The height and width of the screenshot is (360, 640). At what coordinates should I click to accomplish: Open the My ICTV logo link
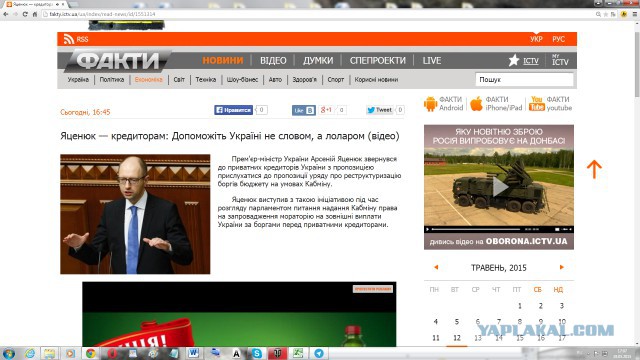point(560,60)
